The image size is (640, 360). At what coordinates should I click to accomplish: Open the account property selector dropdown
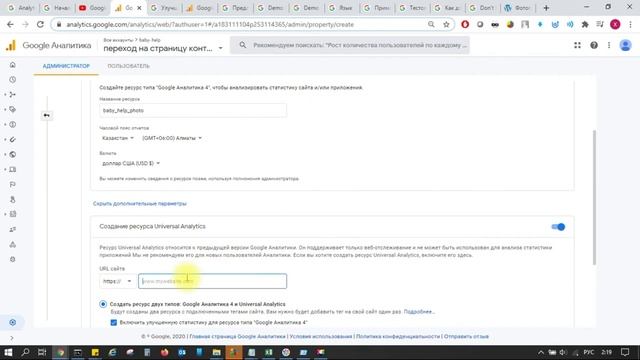tap(163, 45)
